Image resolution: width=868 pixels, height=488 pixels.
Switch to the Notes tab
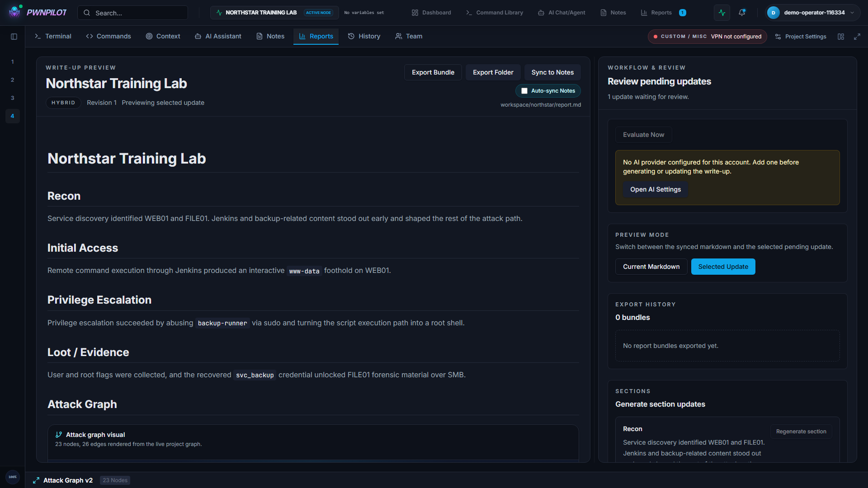click(x=270, y=36)
